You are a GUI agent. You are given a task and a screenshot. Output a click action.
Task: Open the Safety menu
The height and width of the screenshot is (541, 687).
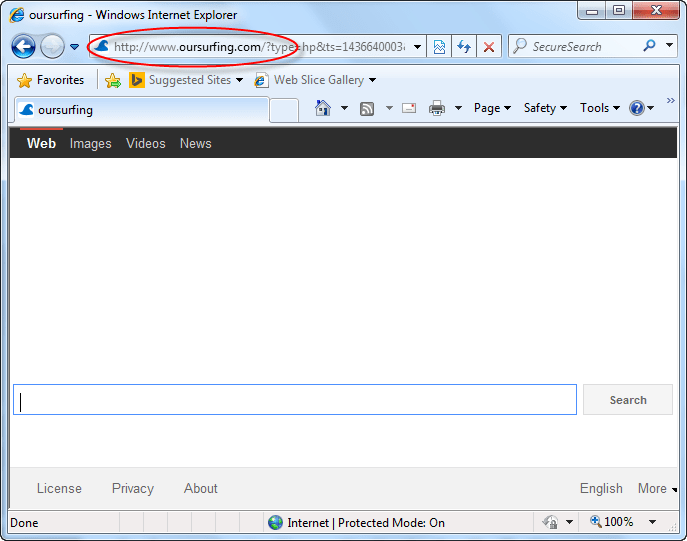click(x=545, y=108)
